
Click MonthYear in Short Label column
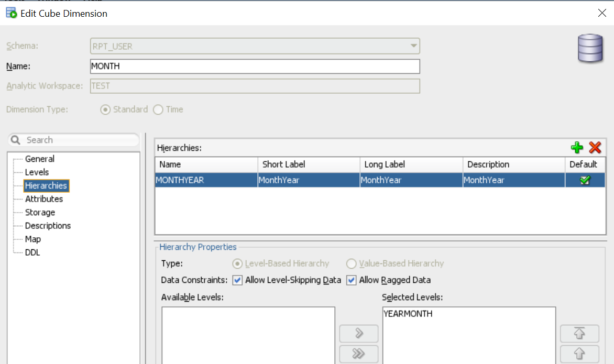pyautogui.click(x=309, y=180)
